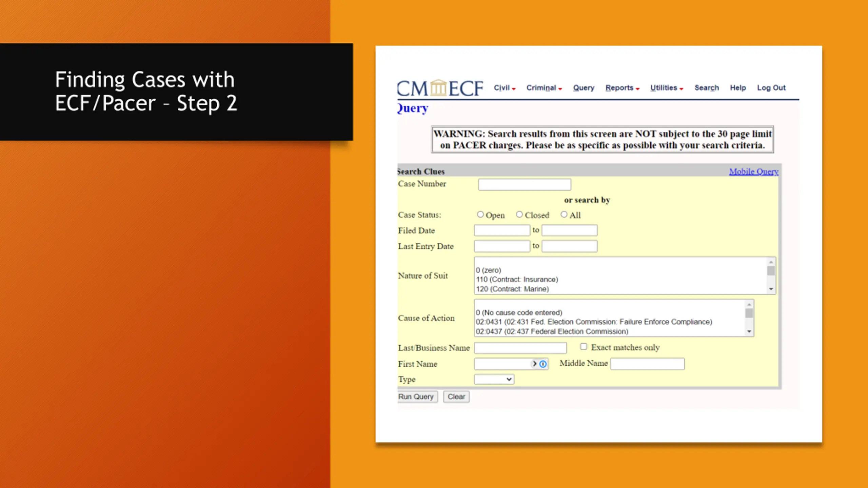
Task: Click the Search menu item
Action: [x=707, y=88]
